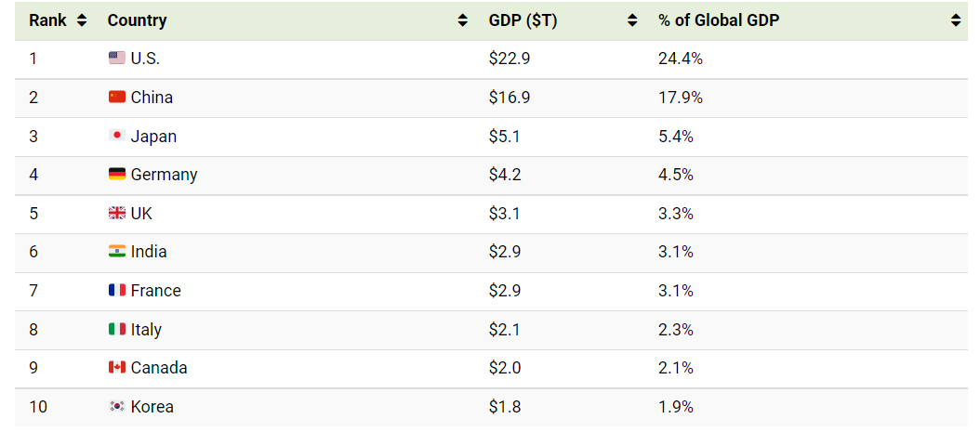Screen dimensions: 980x432
Task: Click the Canada flag icon
Action: click(116, 368)
